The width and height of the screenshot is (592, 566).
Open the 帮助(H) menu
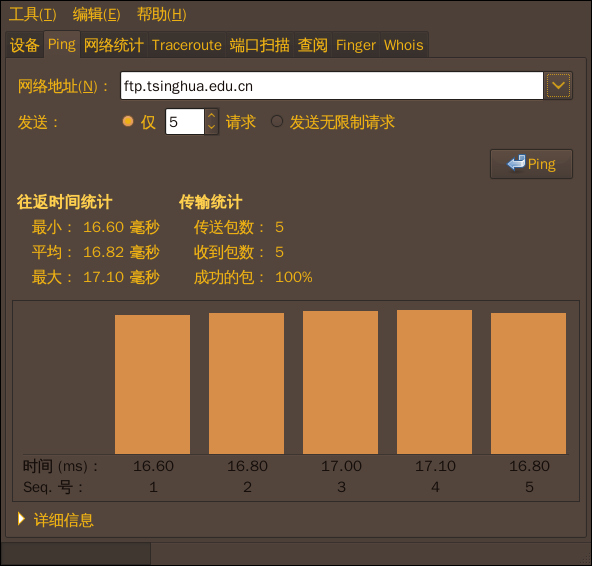point(161,15)
